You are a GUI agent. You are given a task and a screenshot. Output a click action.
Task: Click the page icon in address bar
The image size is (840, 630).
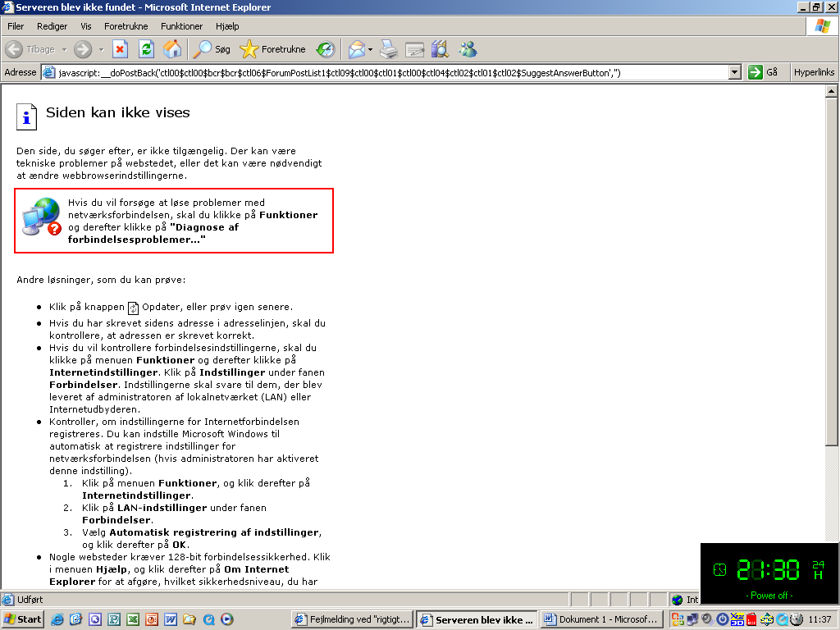pyautogui.click(x=48, y=72)
